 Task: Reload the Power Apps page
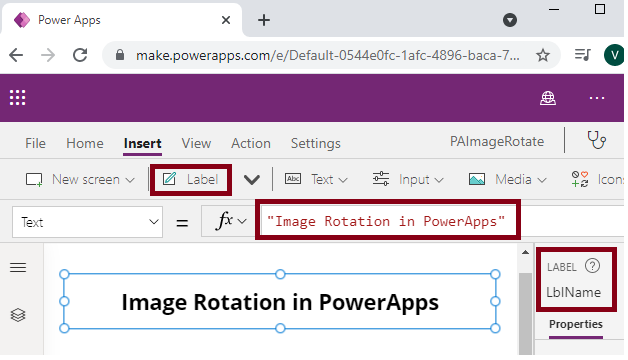tap(80, 55)
